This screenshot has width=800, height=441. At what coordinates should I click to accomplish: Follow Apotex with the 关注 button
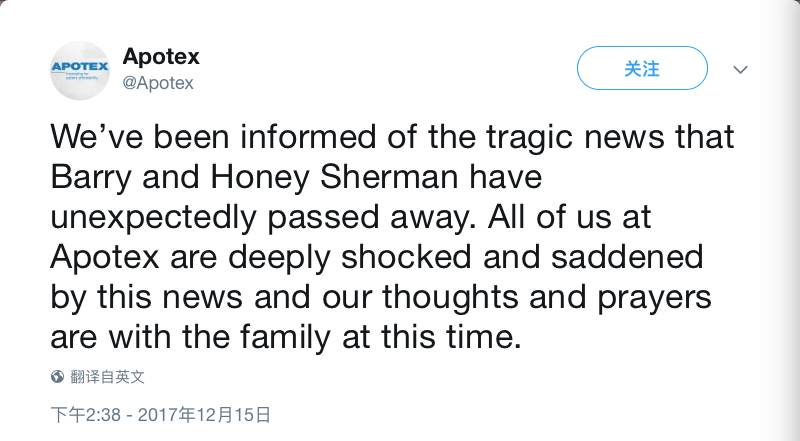pyautogui.click(x=642, y=68)
